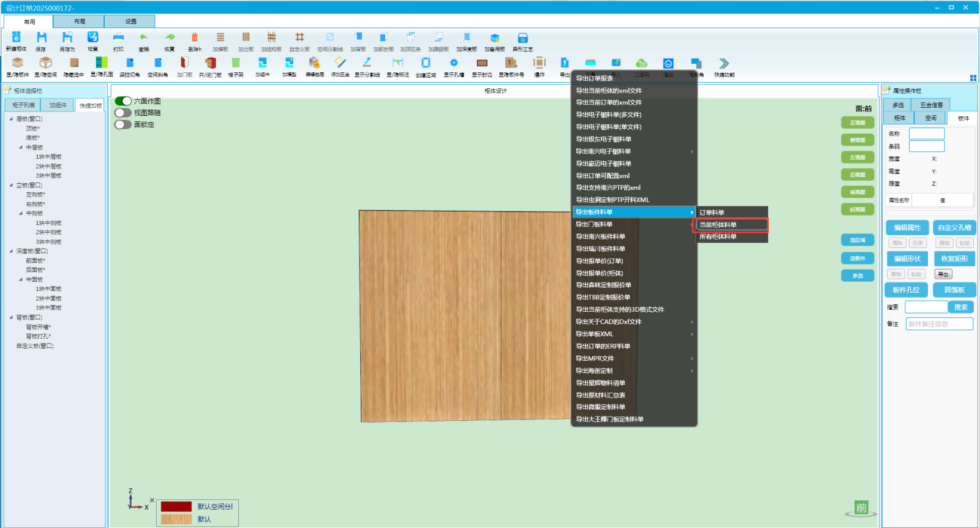
Task: Click the 左视图 view button
Action: point(858,157)
